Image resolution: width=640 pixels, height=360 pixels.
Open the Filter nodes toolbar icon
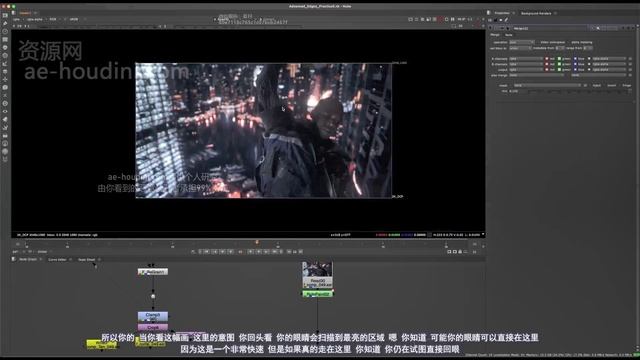coord(5,56)
